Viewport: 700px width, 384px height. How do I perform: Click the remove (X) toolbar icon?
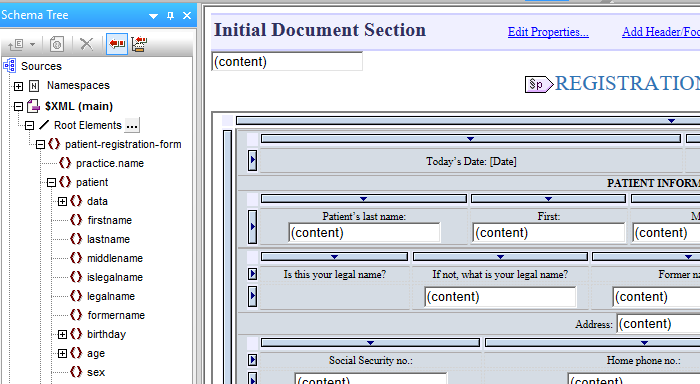tap(86, 44)
